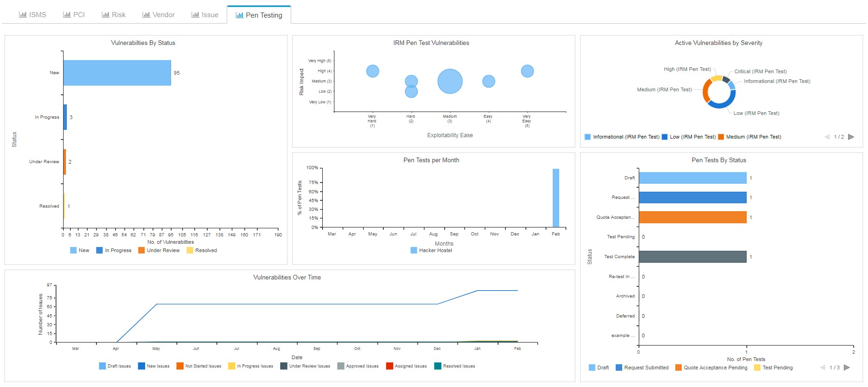
Task: Go back in Pen Tests By Status legend
Action: click(x=823, y=368)
